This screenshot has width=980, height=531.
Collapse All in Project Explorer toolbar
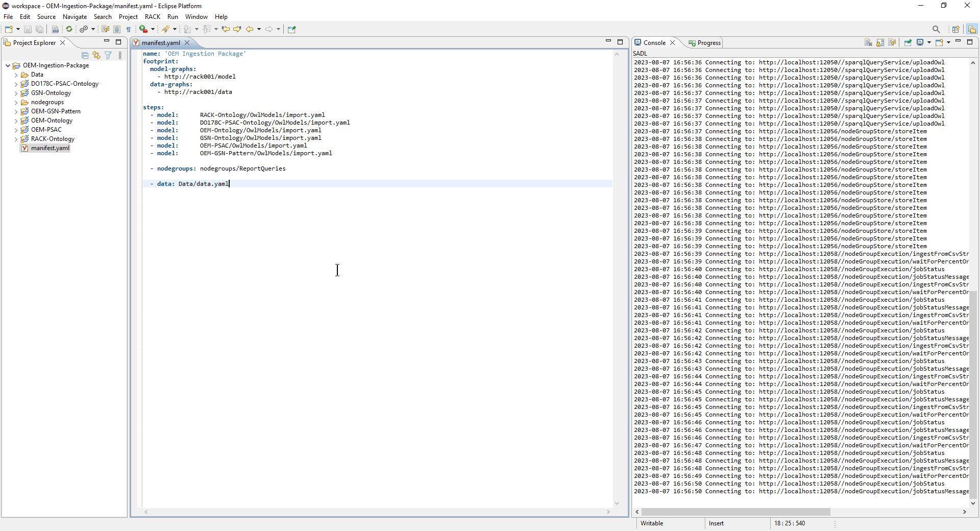click(85, 55)
